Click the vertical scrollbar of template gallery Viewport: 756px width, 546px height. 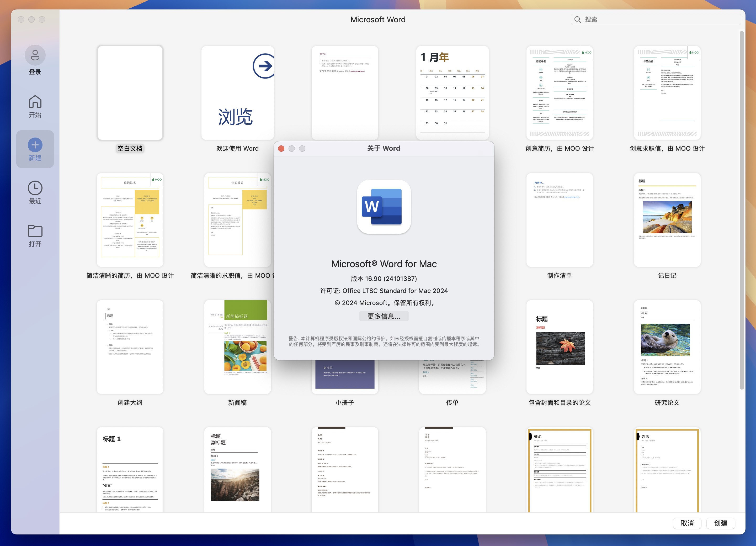[x=742, y=210]
